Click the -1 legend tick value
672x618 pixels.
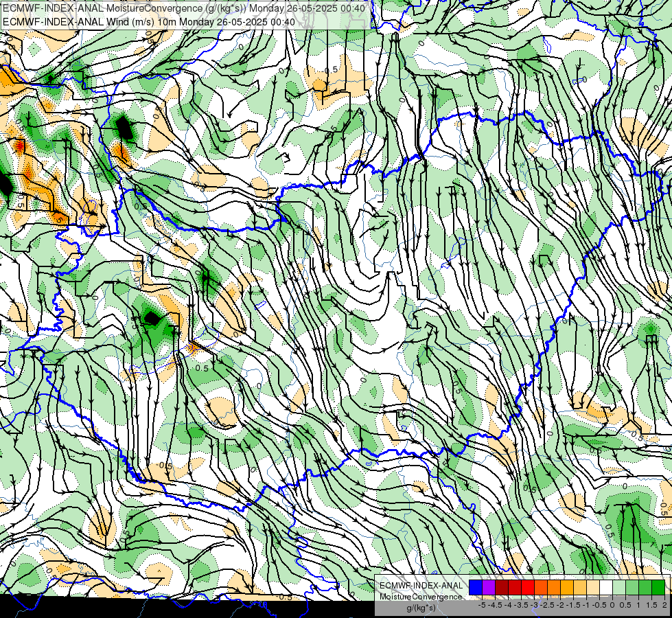coord(586,605)
